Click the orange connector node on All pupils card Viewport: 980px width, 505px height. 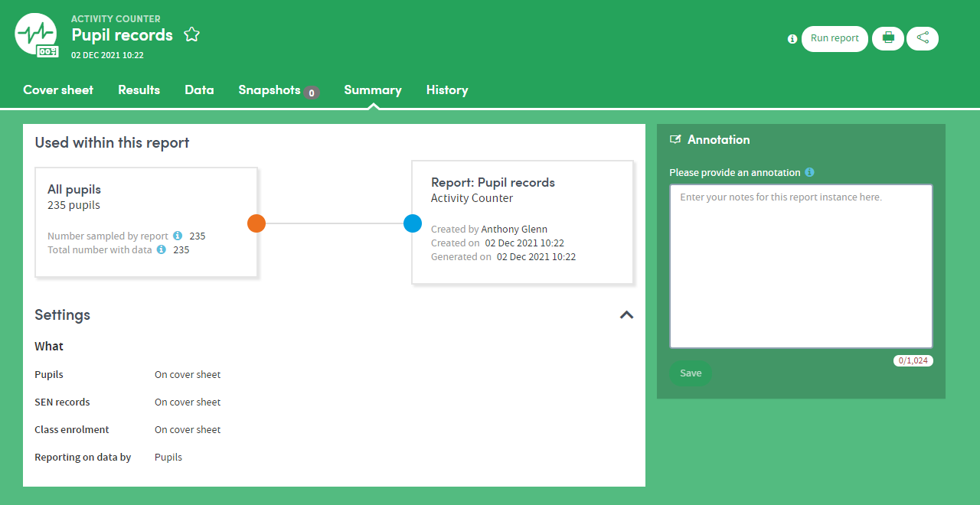pos(256,223)
